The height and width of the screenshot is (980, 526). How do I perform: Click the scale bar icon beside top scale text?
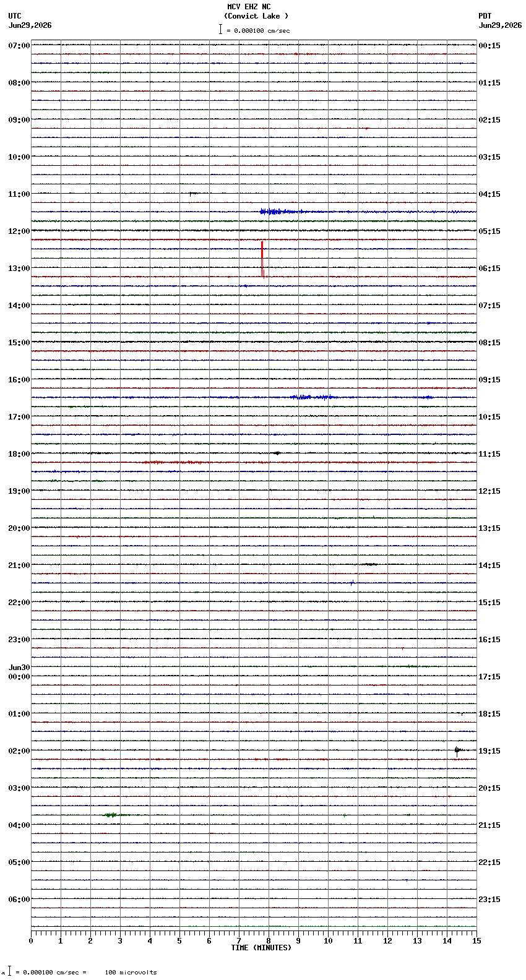point(220,29)
